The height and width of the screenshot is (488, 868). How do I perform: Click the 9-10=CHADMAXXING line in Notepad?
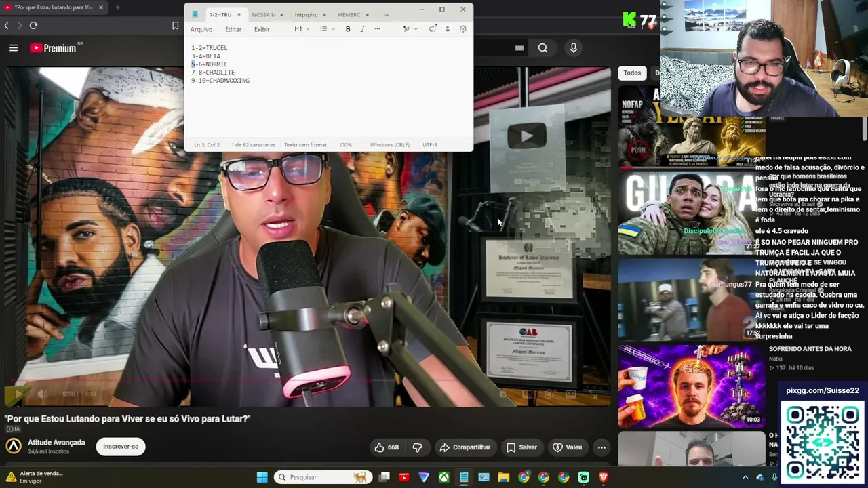(220, 81)
